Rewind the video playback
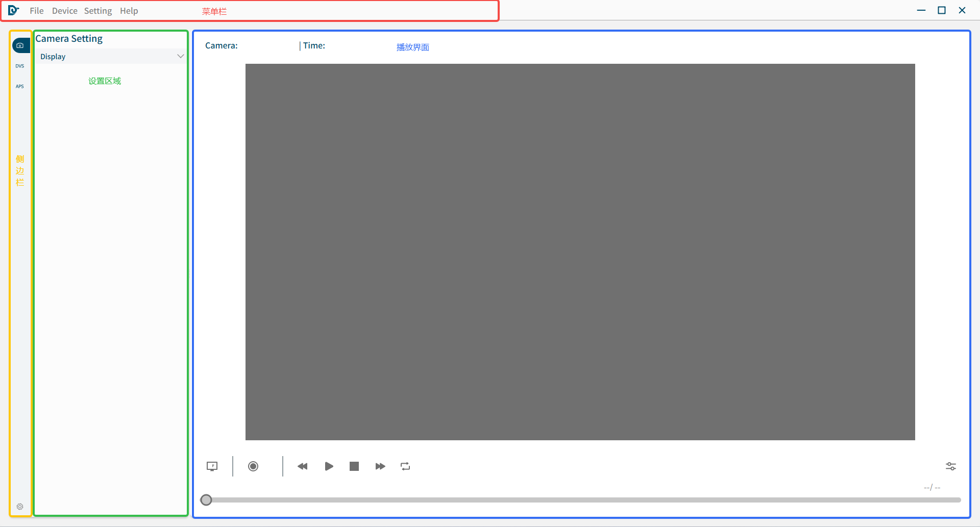The height and width of the screenshot is (527, 980). coord(303,466)
